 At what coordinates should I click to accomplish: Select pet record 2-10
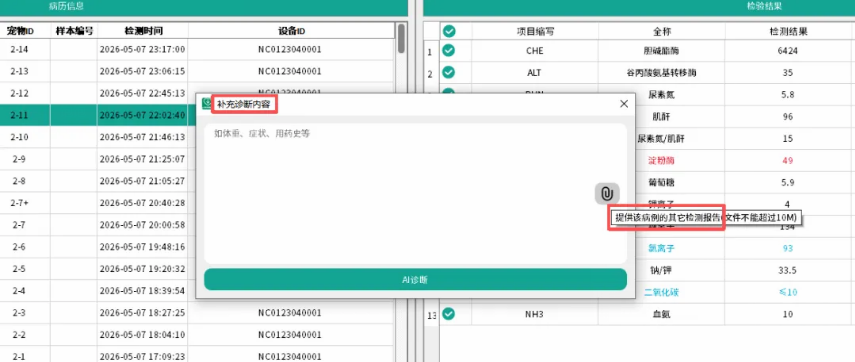20,137
